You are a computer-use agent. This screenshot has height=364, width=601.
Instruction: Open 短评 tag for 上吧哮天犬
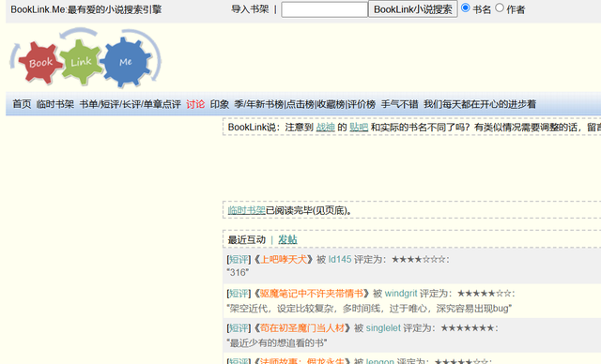pyautogui.click(x=239, y=260)
